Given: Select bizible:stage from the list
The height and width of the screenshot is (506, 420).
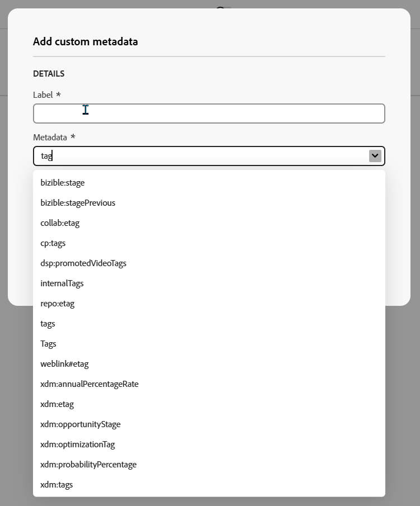Looking at the screenshot, I should coord(63,183).
